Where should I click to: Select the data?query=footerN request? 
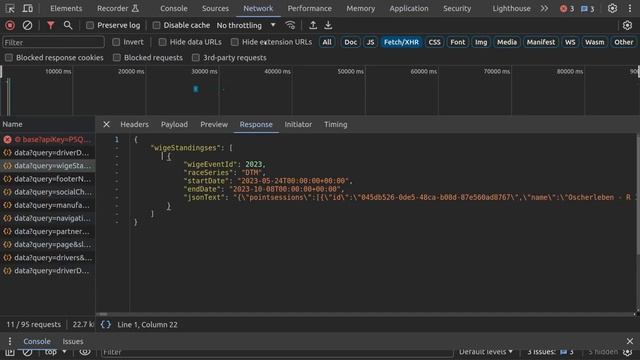pos(47,179)
